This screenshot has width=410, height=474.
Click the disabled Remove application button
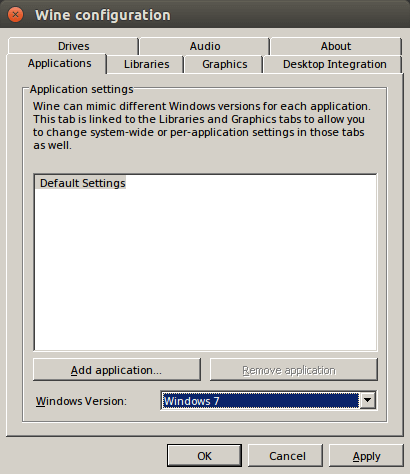click(x=294, y=370)
